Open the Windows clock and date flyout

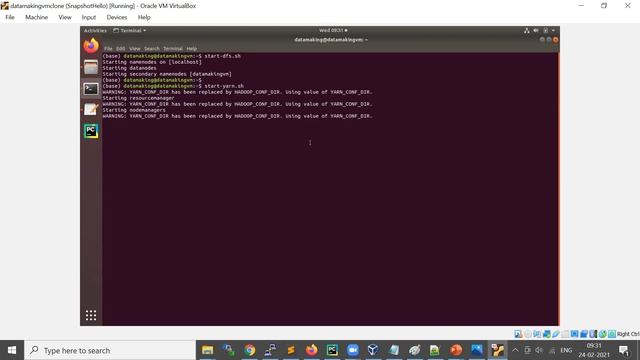click(594, 350)
